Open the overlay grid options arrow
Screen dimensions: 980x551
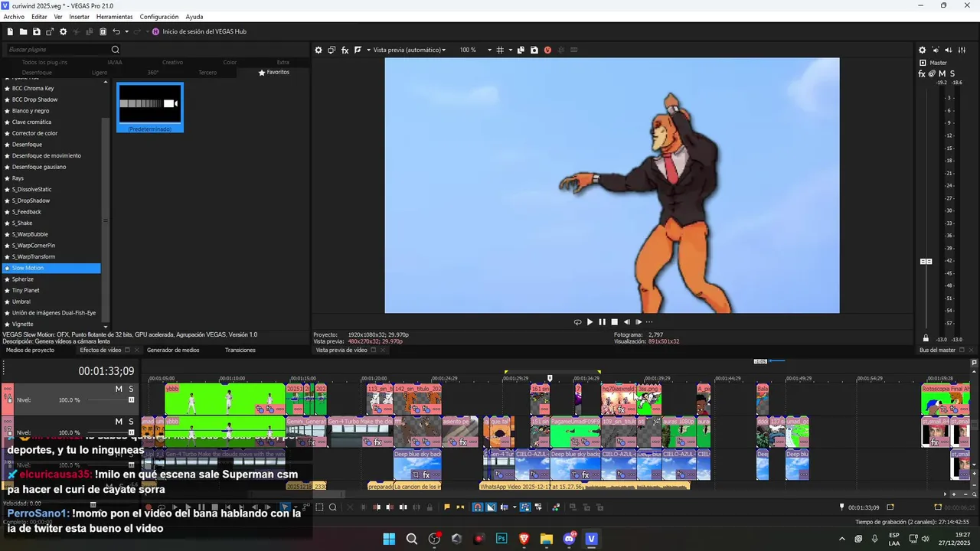[x=509, y=50]
